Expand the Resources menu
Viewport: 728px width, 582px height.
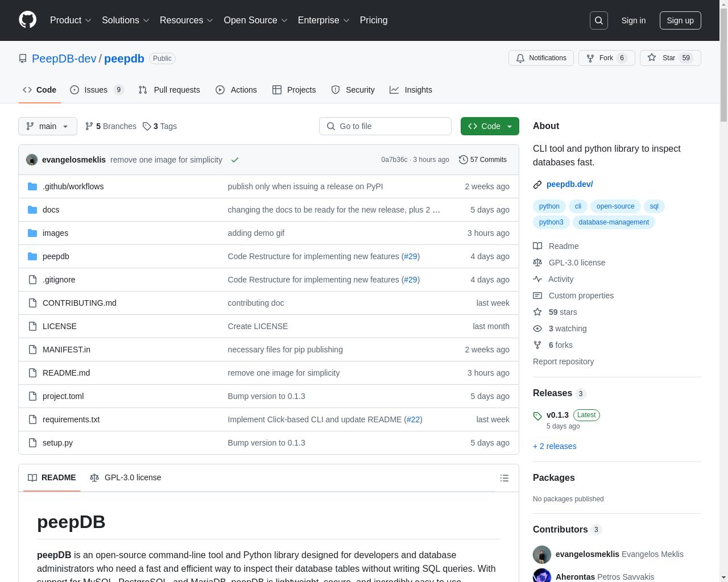[x=187, y=20]
